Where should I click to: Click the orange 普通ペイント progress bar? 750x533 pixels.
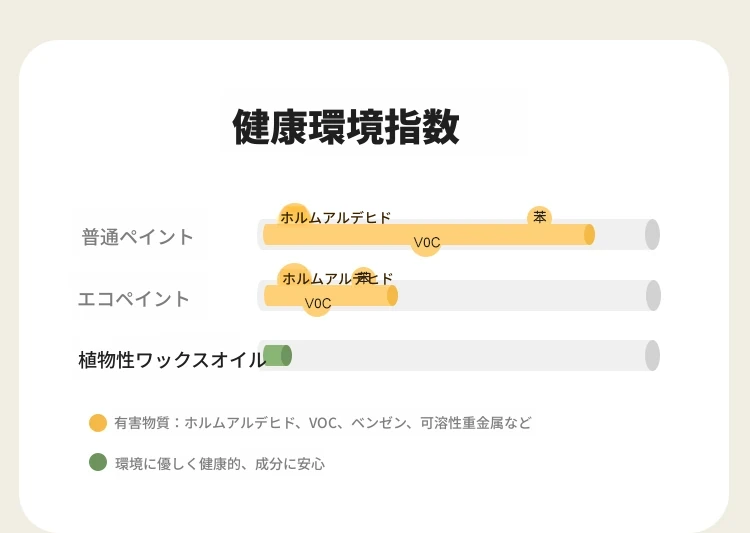tap(429, 234)
